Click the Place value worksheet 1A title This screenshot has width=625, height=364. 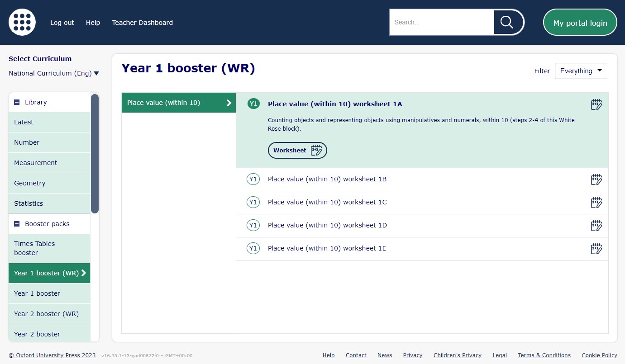point(335,104)
